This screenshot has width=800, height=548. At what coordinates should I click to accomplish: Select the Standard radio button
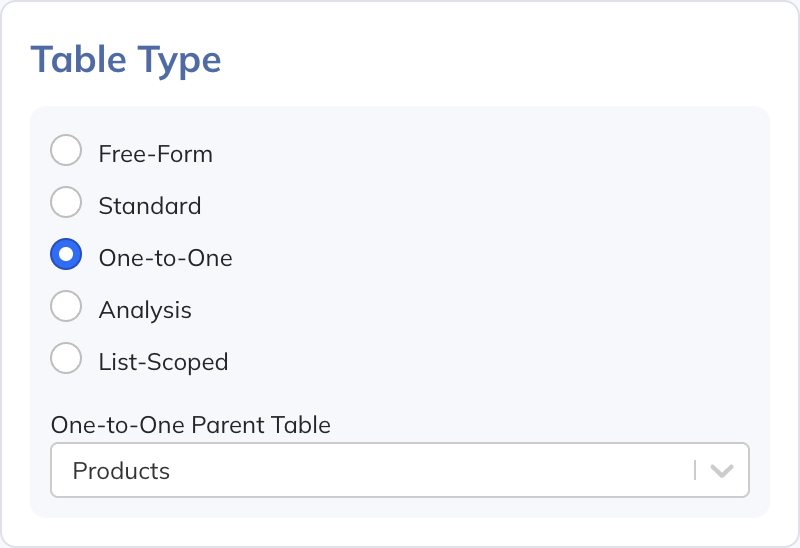(66, 203)
